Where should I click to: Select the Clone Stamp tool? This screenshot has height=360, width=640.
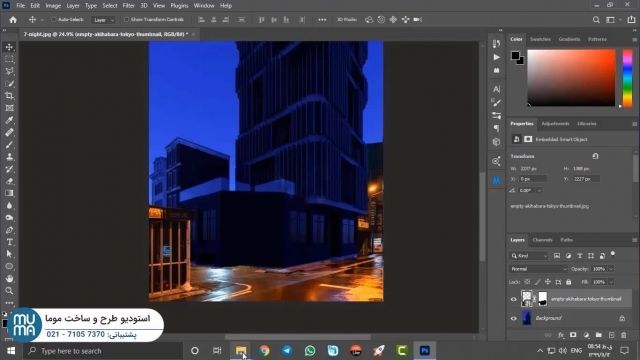[x=9, y=157]
